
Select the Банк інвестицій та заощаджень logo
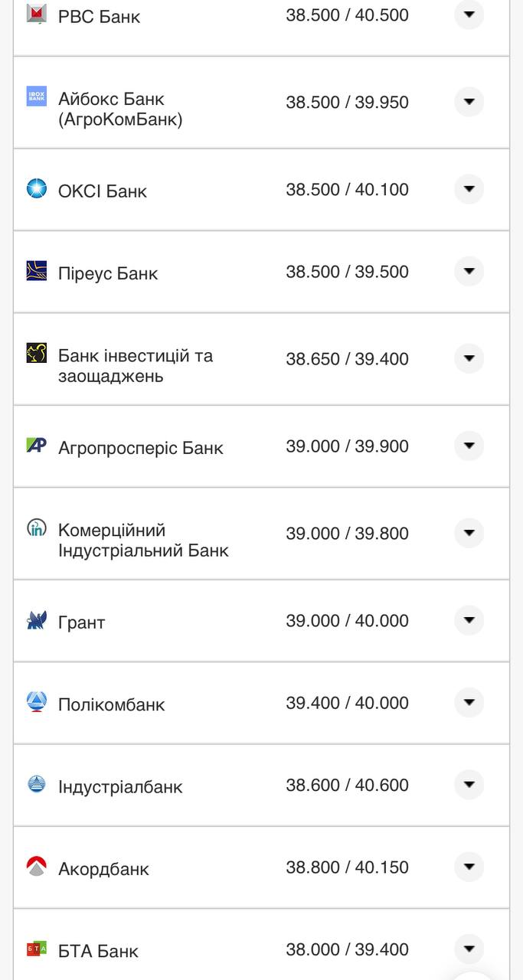pos(35,354)
